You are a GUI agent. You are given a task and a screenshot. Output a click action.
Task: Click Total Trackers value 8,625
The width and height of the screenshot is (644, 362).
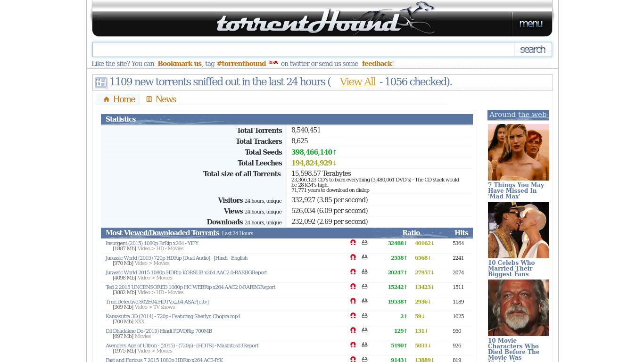click(300, 141)
